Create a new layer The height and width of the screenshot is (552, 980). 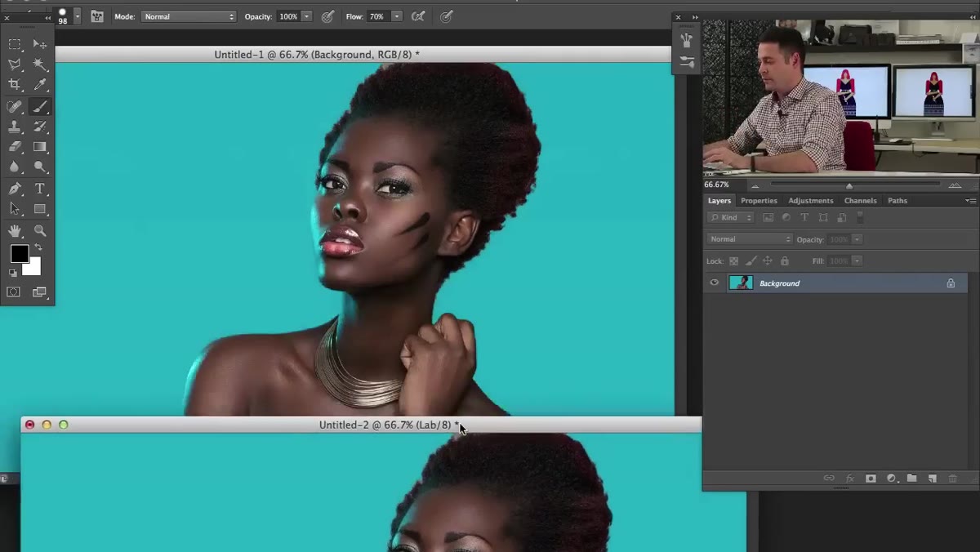932,479
